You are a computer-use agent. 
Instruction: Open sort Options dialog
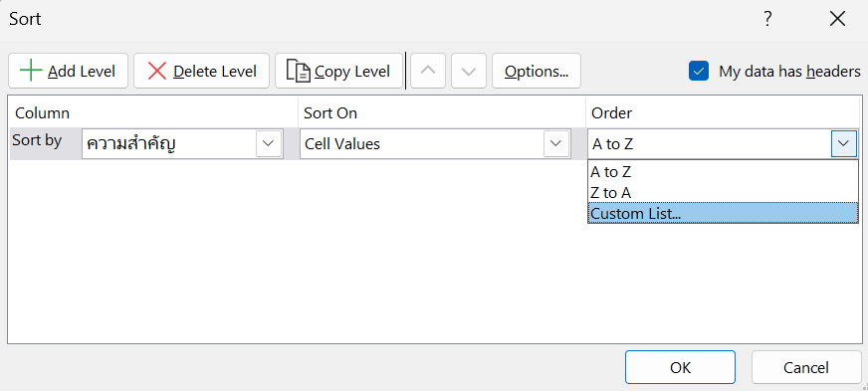pos(537,71)
